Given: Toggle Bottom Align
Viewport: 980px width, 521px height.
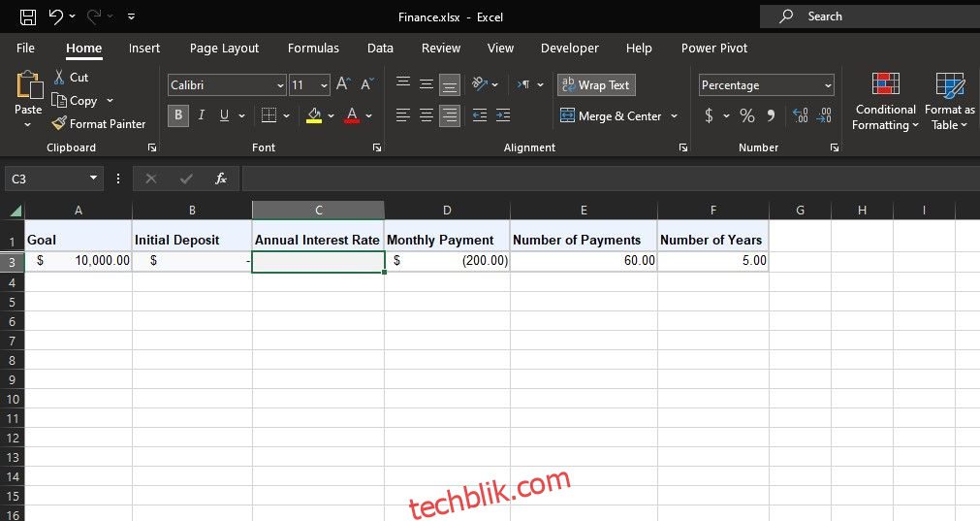Looking at the screenshot, I should pos(450,84).
